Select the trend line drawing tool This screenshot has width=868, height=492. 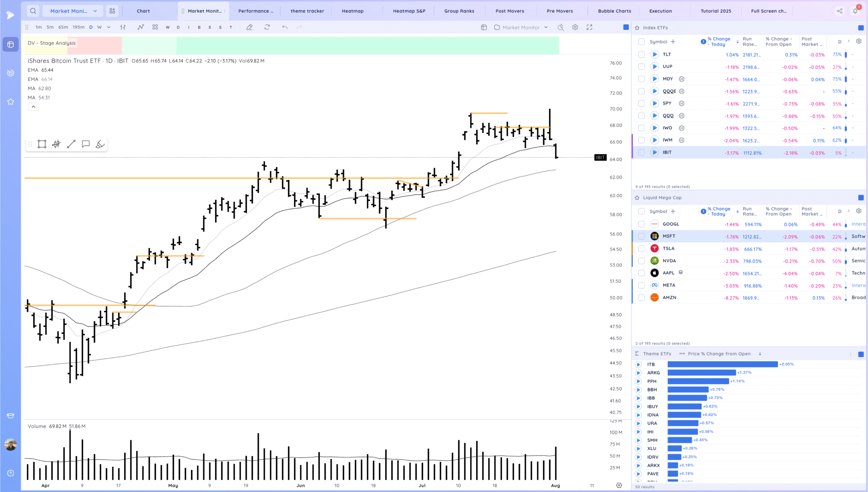pos(71,144)
